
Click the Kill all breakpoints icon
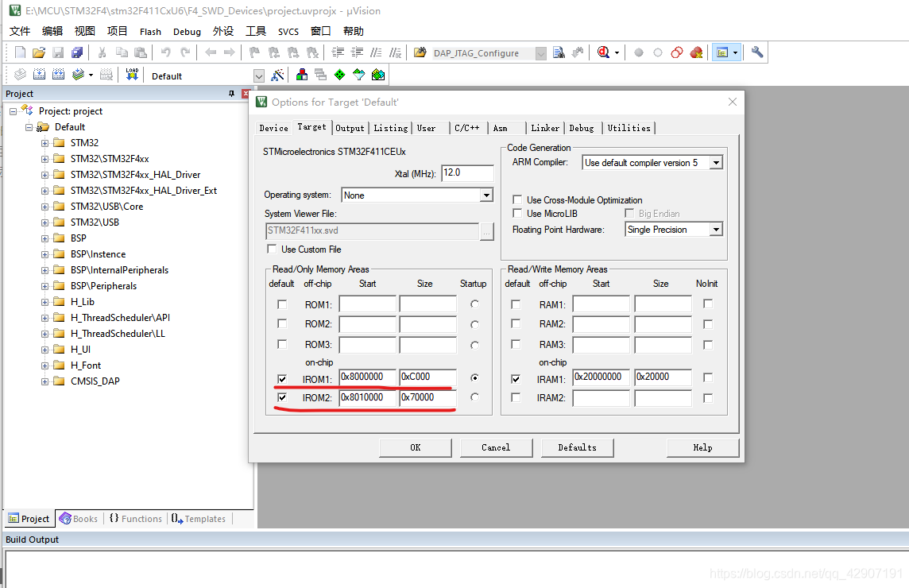696,52
